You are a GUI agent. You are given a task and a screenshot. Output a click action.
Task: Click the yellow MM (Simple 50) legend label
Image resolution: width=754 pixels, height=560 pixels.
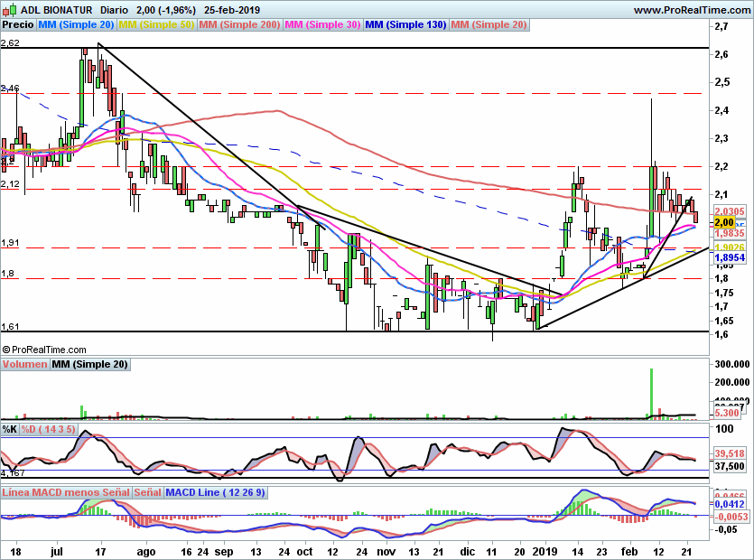(x=156, y=24)
